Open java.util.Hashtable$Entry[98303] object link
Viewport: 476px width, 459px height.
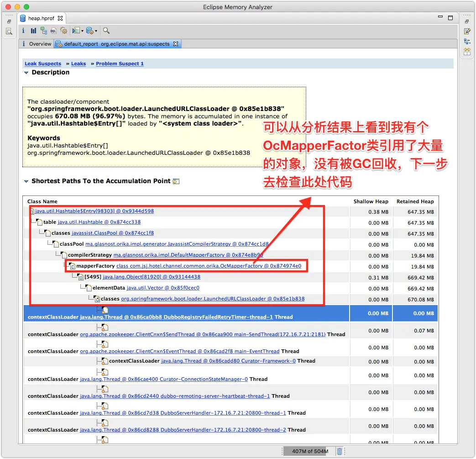(94, 211)
